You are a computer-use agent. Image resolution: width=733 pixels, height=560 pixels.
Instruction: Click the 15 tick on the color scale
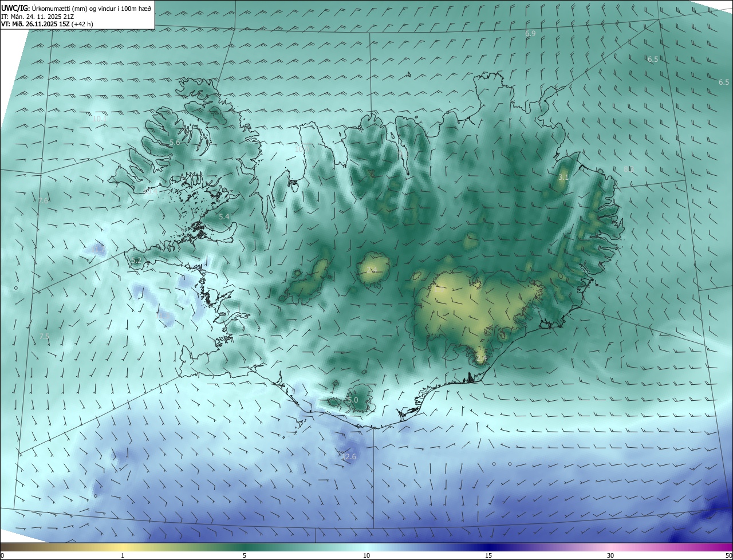tap(488, 555)
